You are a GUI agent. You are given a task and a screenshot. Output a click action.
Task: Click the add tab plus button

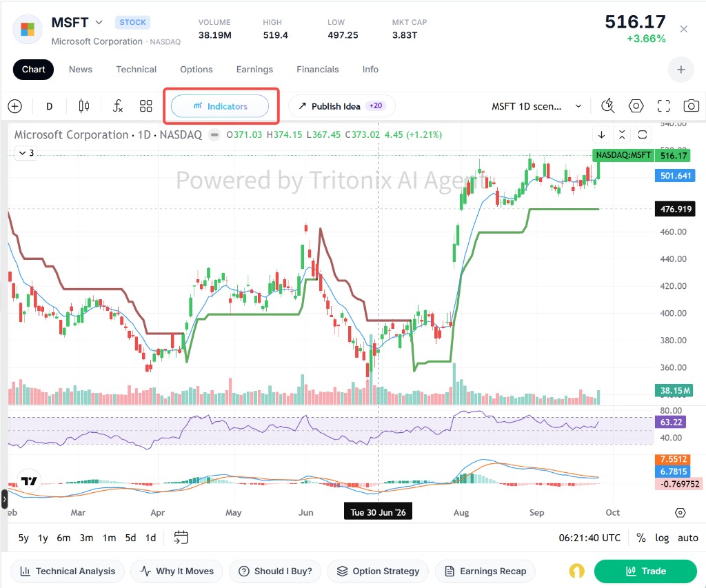click(x=680, y=70)
